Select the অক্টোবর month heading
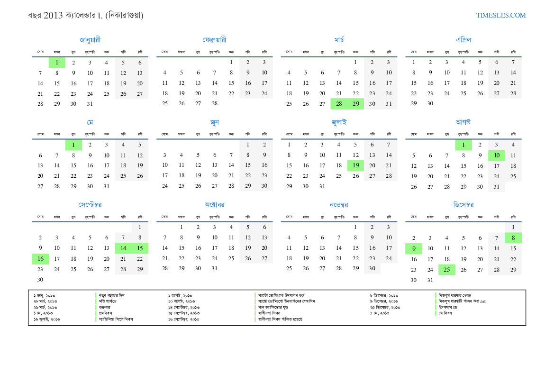This screenshot has height=392, width=554. tap(215, 205)
